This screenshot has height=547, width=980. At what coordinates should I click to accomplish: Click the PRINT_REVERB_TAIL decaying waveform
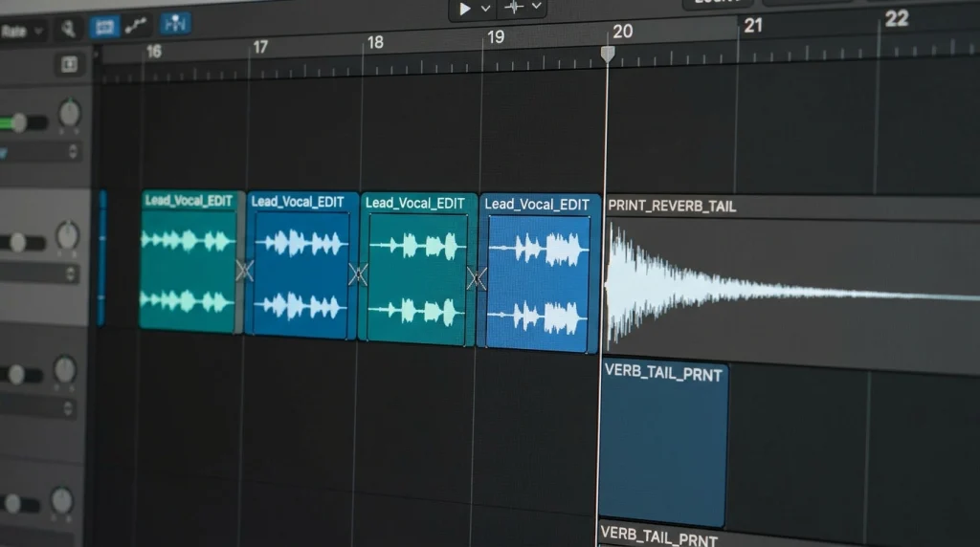(x=791, y=287)
